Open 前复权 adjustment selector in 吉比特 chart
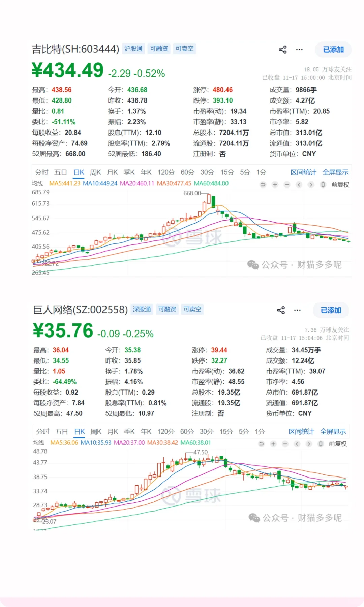Screen dimensions: 364x607 point(340,185)
